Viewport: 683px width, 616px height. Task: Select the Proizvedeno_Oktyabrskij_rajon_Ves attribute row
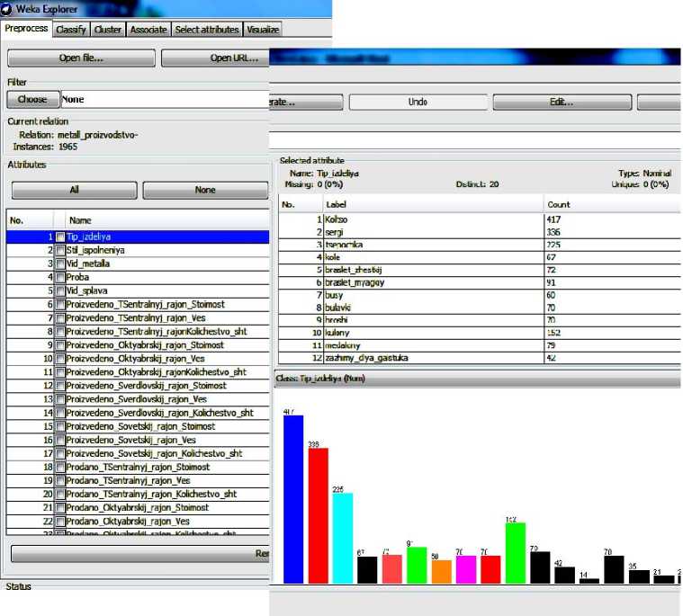point(138,359)
